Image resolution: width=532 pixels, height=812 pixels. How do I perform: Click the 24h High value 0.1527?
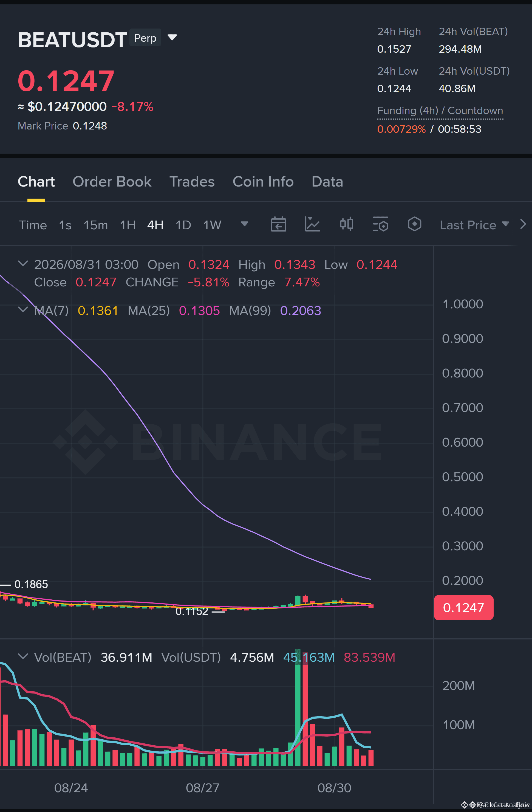click(394, 49)
